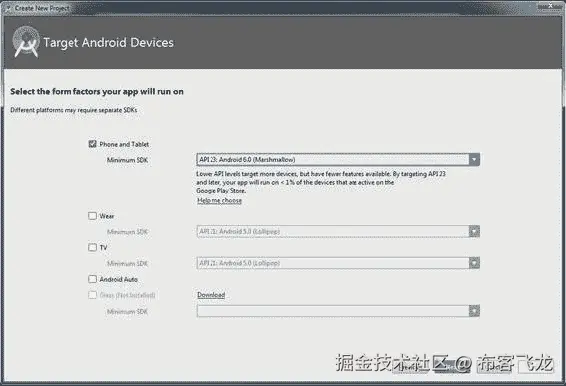The width and height of the screenshot is (566, 386).
Task: Open the Wear Minimum SDK dropdown
Action: 338,231
